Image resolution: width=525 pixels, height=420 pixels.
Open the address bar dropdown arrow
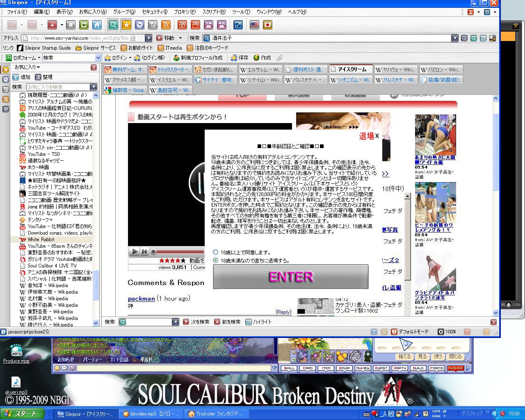tap(148, 38)
